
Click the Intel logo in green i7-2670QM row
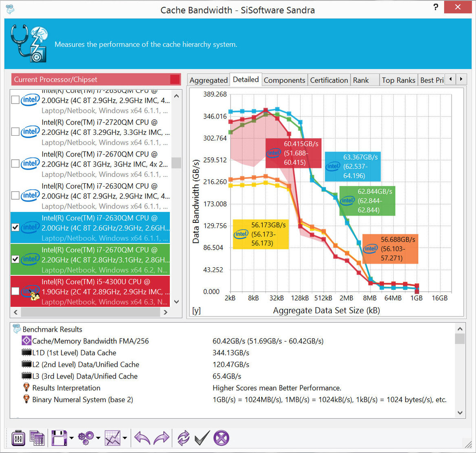30,259
